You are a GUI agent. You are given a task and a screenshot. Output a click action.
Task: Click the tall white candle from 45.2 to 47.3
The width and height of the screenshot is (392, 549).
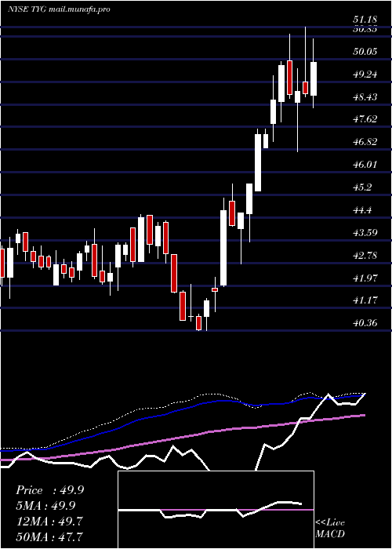[258, 163]
